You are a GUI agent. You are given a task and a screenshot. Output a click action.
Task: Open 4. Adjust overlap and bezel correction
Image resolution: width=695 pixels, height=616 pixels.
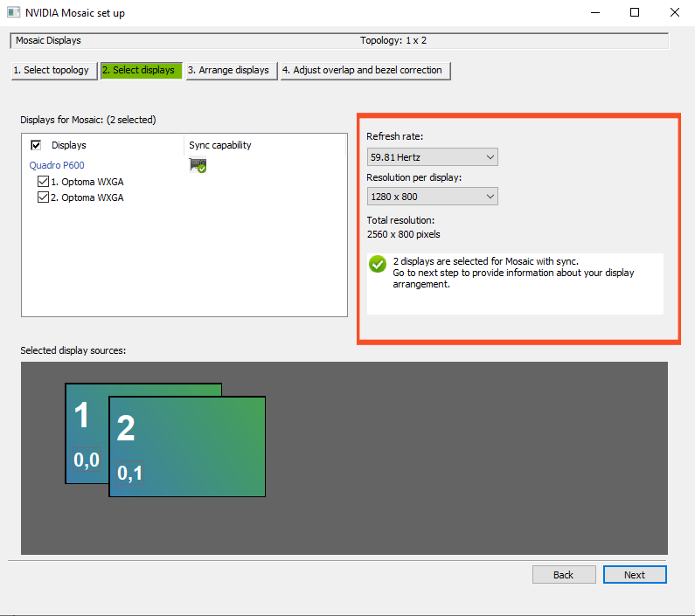point(365,71)
